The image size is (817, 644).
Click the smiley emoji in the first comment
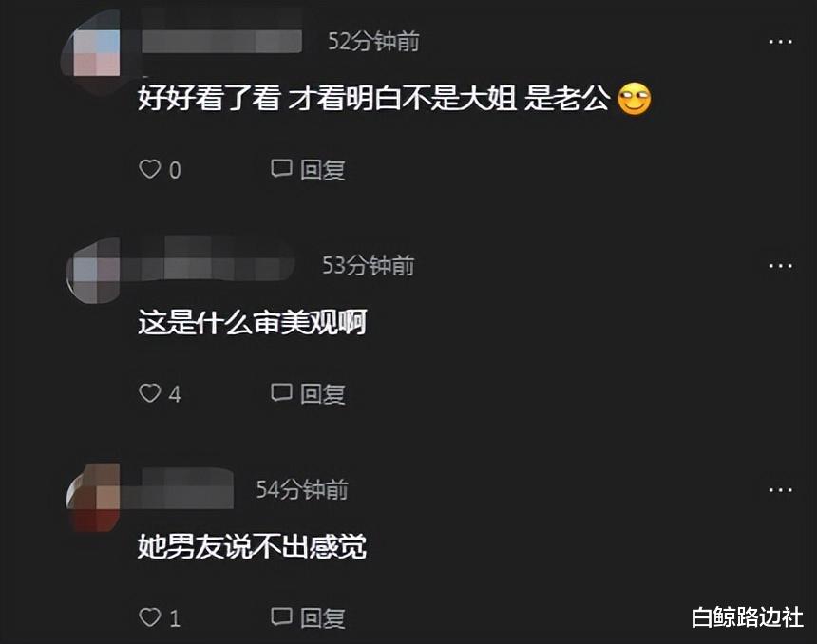tap(634, 98)
